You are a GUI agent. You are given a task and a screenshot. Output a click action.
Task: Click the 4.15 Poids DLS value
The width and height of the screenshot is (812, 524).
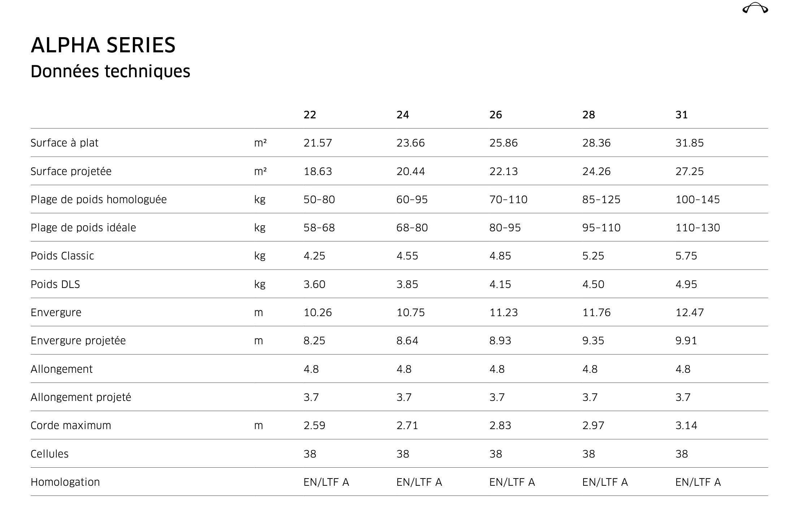click(500, 284)
